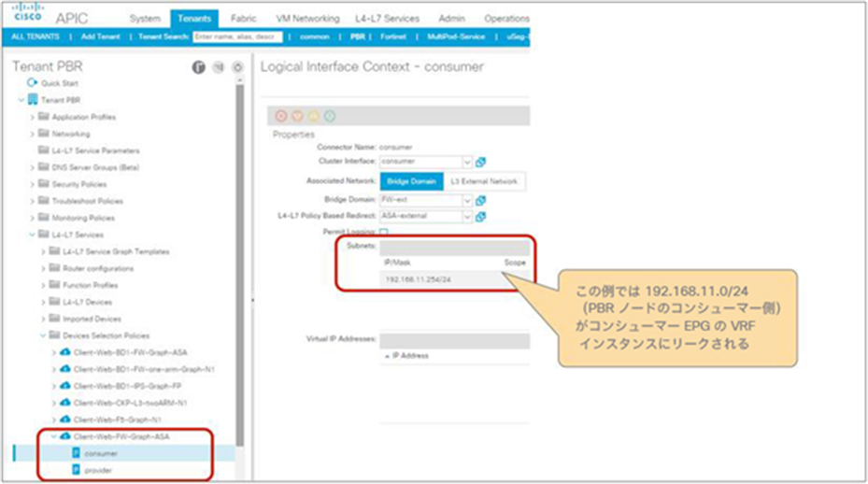Select L4-L7 Service Parameters folder
This screenshot has height=484, width=868.
point(95,150)
